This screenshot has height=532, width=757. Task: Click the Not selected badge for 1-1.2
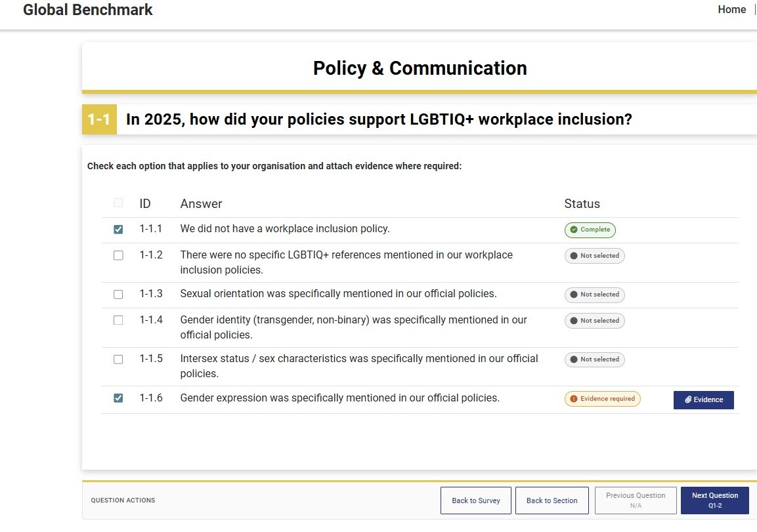[x=594, y=256]
